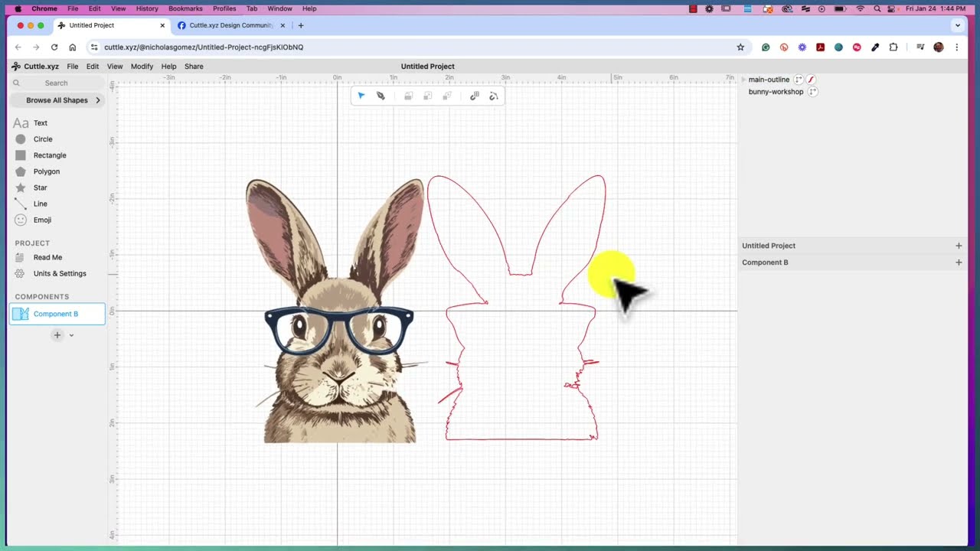Click in the shape Search field
The height and width of the screenshot is (551, 980).
click(57, 83)
